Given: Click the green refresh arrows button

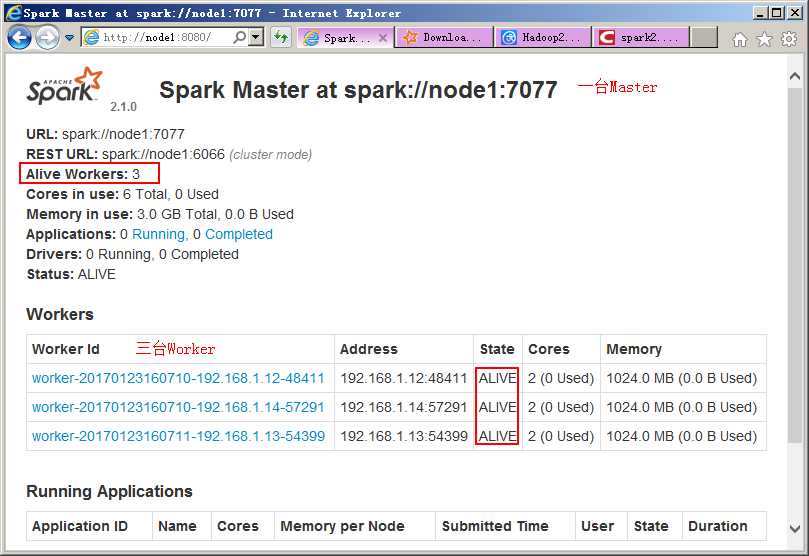Looking at the screenshot, I should click(x=281, y=37).
